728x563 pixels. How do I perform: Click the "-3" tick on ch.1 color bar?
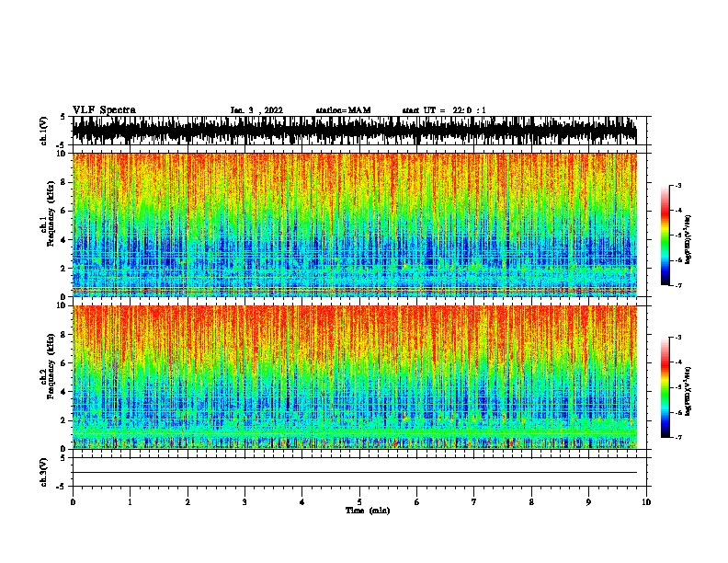[x=677, y=185]
